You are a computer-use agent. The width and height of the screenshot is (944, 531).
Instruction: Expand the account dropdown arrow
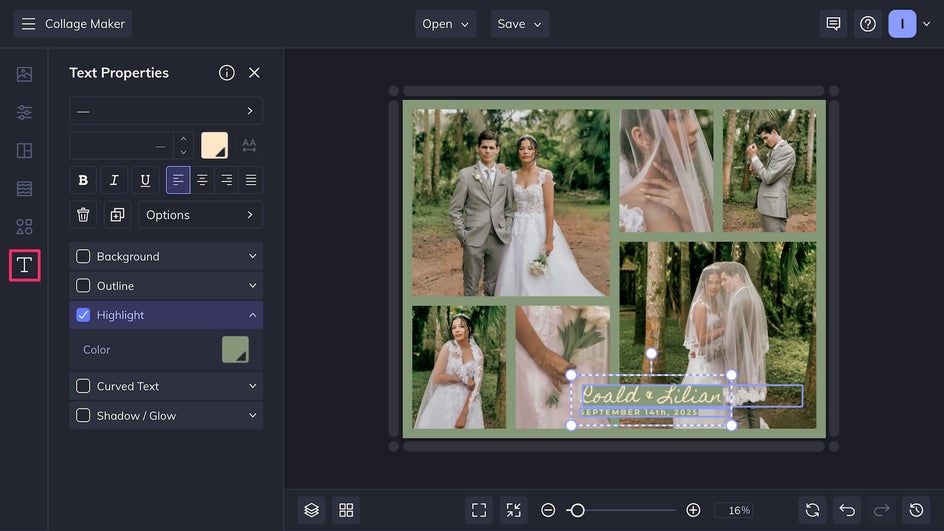pyautogui.click(x=927, y=24)
